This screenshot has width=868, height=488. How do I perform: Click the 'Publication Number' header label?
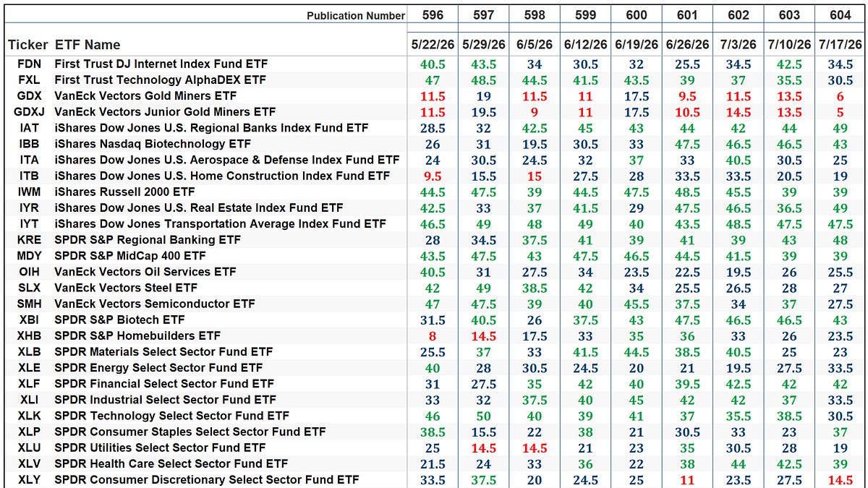(356, 16)
